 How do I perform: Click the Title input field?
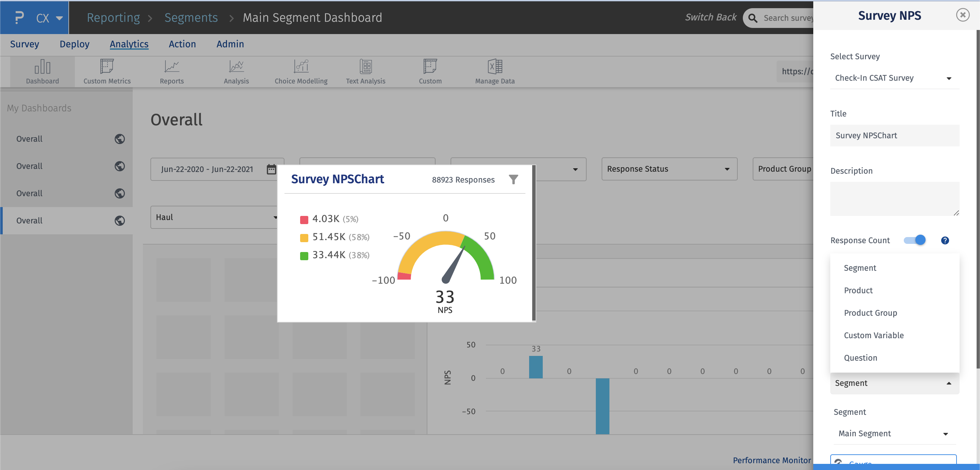[894, 136]
